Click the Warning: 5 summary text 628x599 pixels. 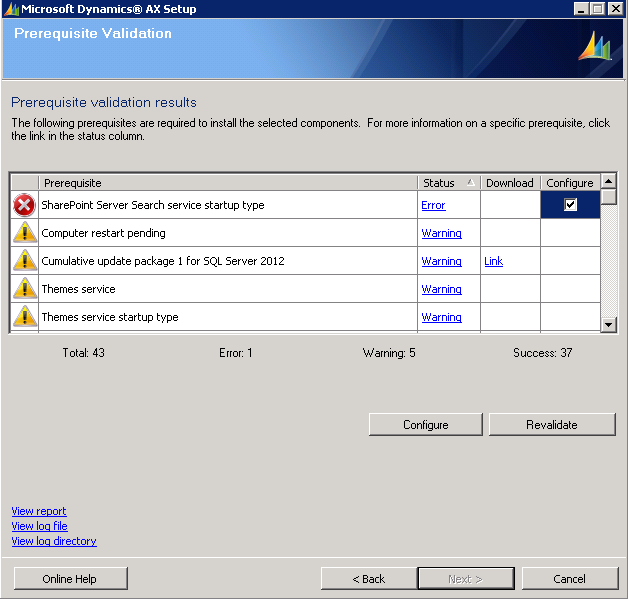click(389, 353)
